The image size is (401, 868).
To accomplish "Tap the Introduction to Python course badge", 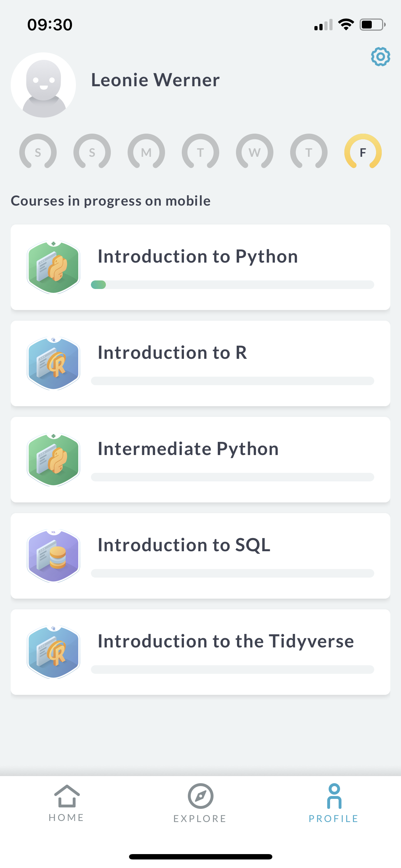I will 53,267.
